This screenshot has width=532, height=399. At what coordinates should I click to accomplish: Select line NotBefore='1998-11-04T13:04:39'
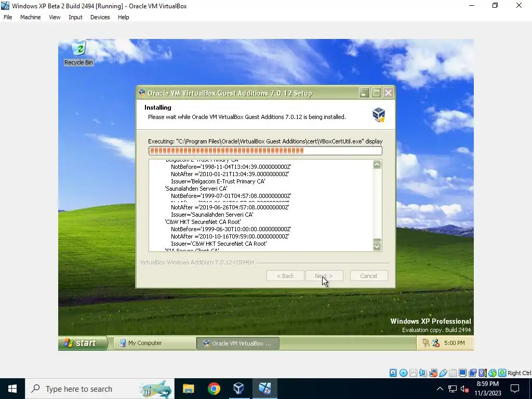coord(231,167)
